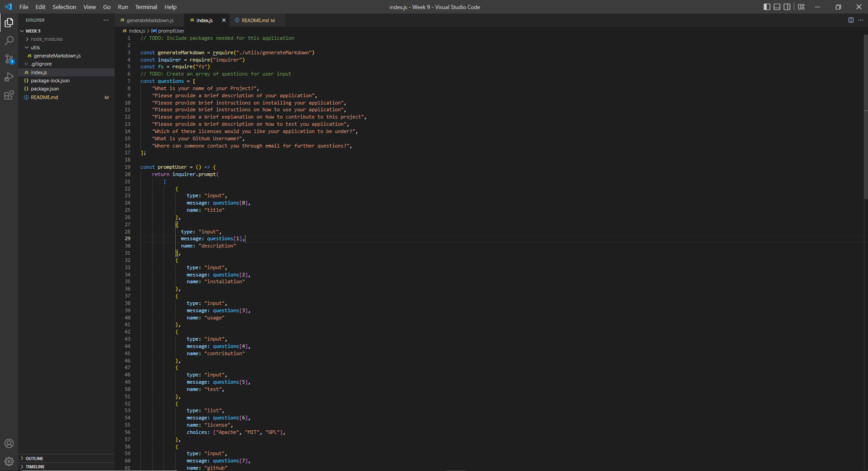Toggle the secondary side bar
Image resolution: width=868 pixels, height=471 pixels.
click(787, 7)
